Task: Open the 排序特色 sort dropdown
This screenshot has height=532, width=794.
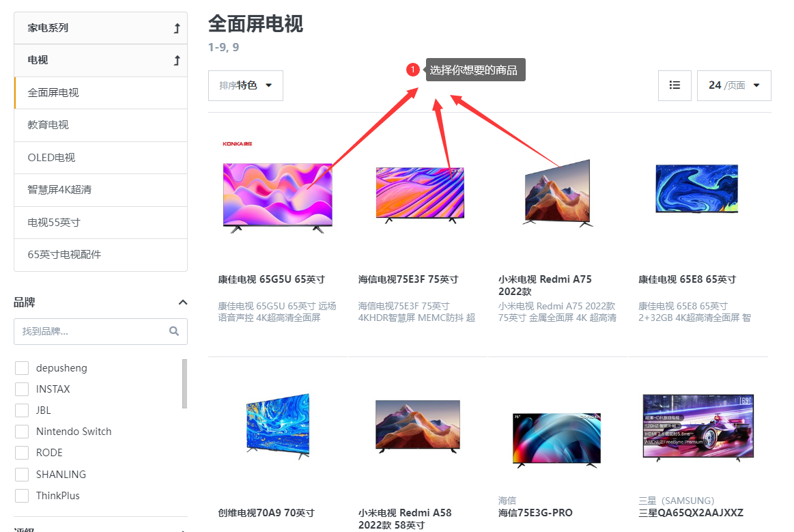Action: pyautogui.click(x=246, y=85)
